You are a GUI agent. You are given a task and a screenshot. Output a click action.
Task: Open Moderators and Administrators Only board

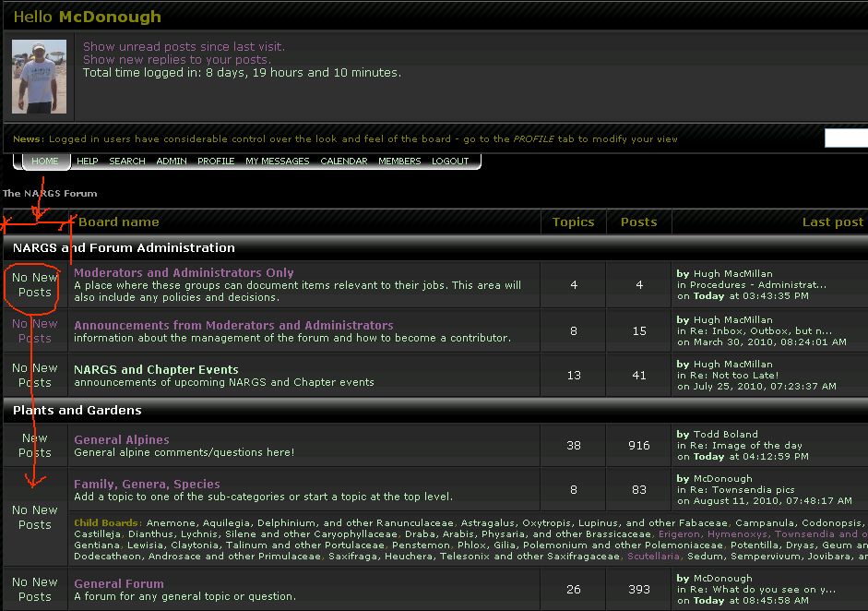point(184,272)
